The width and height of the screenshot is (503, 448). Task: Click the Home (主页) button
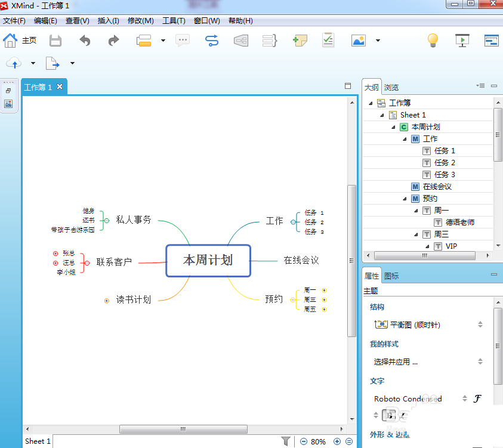point(20,41)
